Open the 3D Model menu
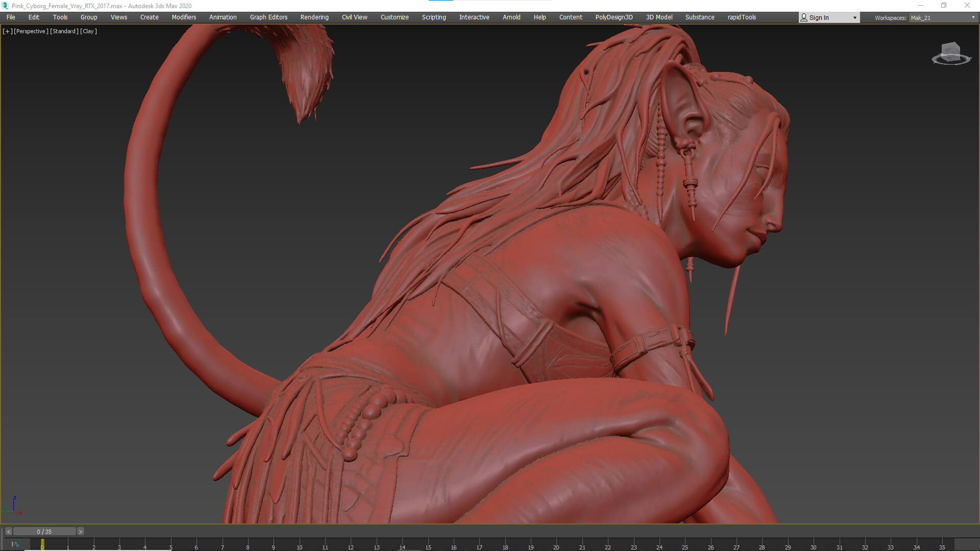Viewport: 980px width, 551px height. [x=659, y=17]
